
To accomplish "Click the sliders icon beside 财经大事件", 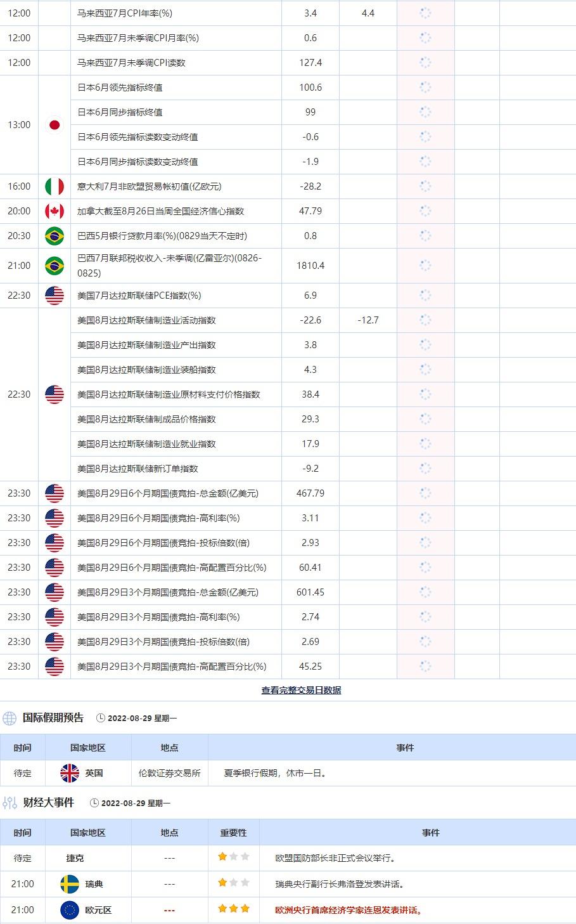I will (x=10, y=803).
